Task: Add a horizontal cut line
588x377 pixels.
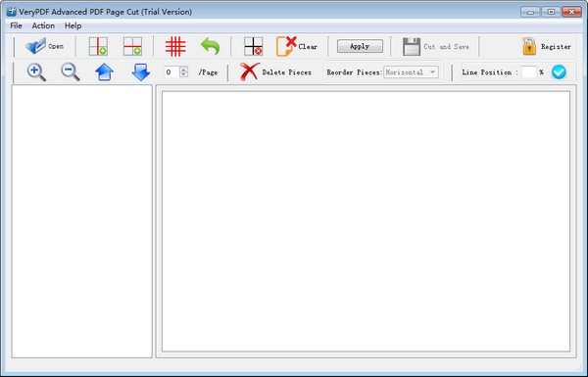Action: [x=132, y=46]
